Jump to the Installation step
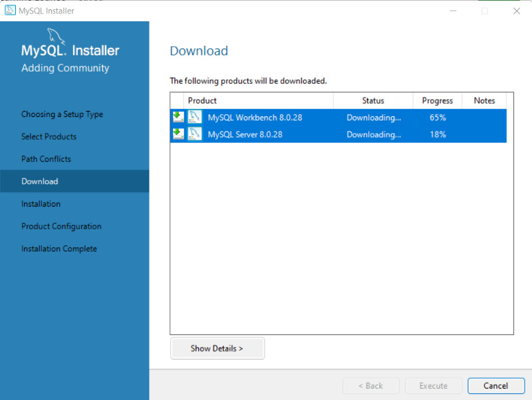The height and width of the screenshot is (400, 532). [41, 204]
